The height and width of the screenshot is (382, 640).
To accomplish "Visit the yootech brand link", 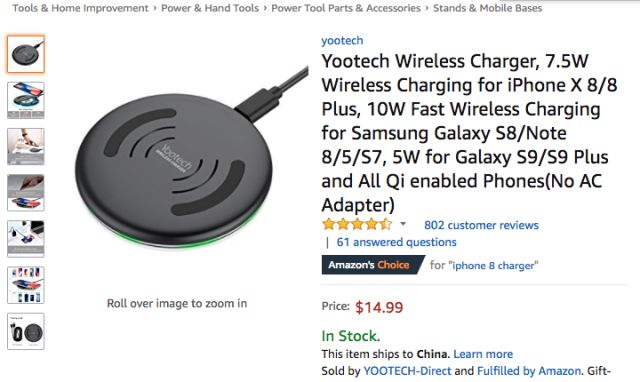I will tap(342, 40).
